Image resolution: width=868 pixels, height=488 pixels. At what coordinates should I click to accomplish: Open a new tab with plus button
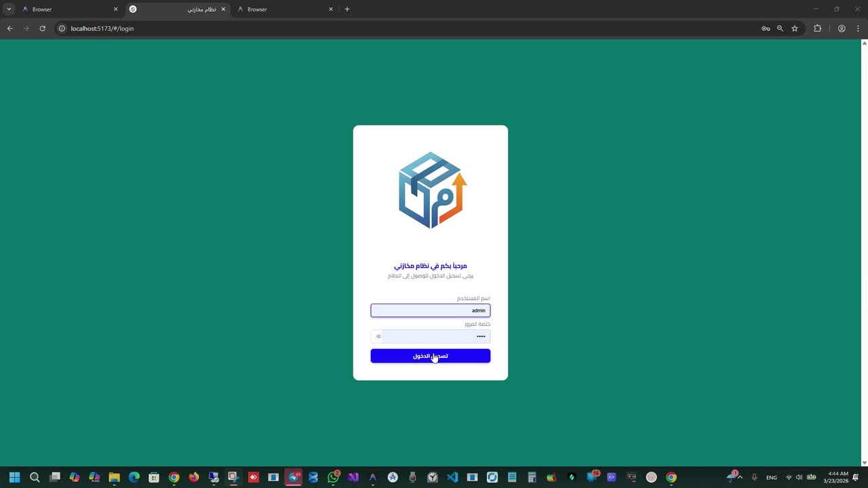tap(347, 9)
